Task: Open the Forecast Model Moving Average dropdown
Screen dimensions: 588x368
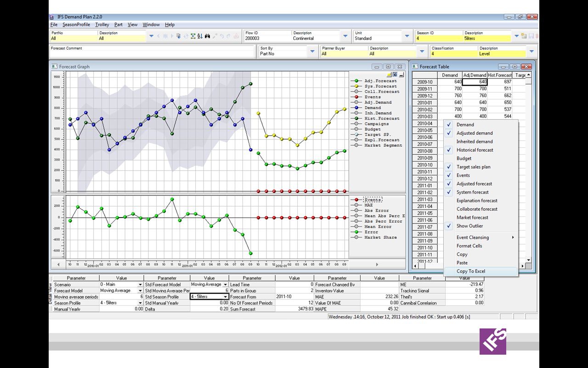Action: pyautogui.click(x=140, y=291)
